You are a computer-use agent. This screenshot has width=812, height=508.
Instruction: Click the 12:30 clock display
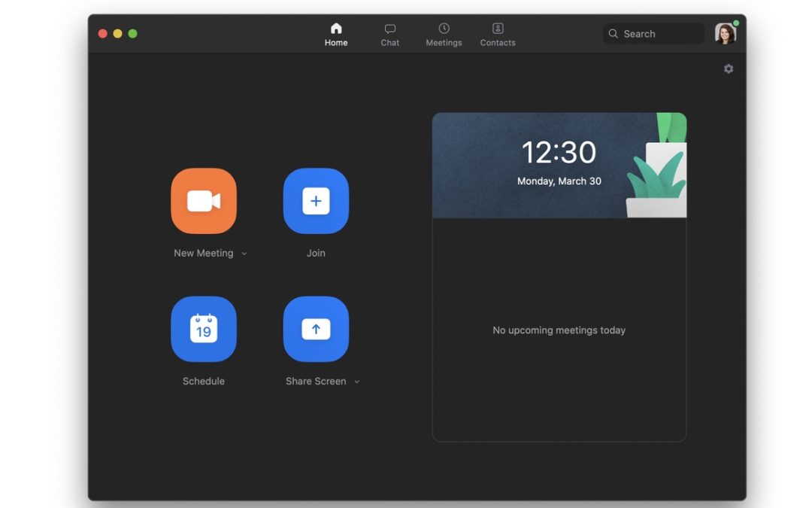559,152
